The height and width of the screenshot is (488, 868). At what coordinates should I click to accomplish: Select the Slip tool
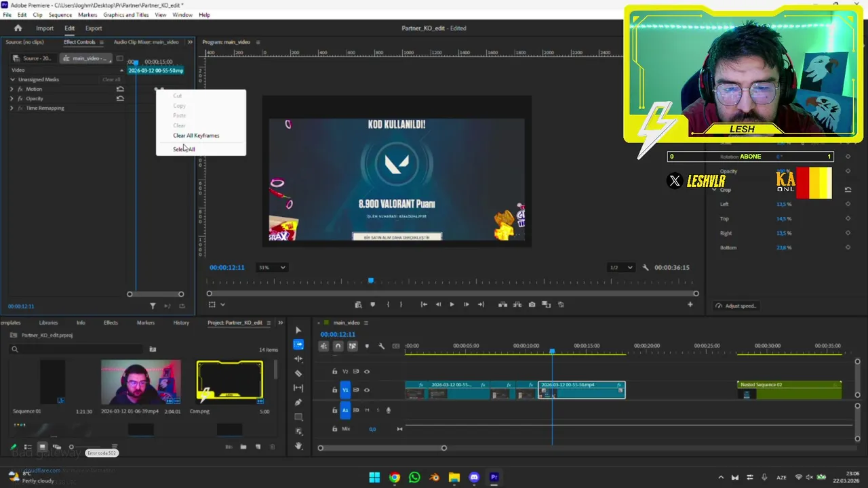click(x=298, y=388)
